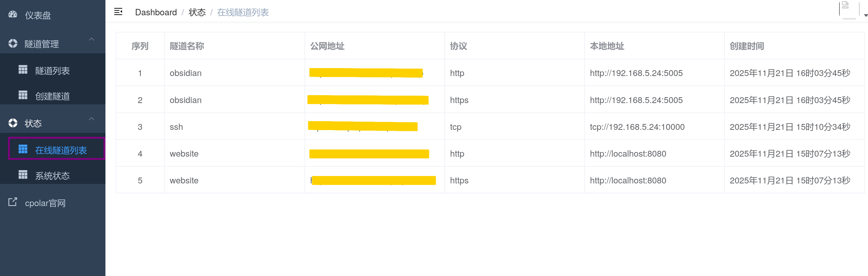Go to 系统状态 page

coord(52,176)
